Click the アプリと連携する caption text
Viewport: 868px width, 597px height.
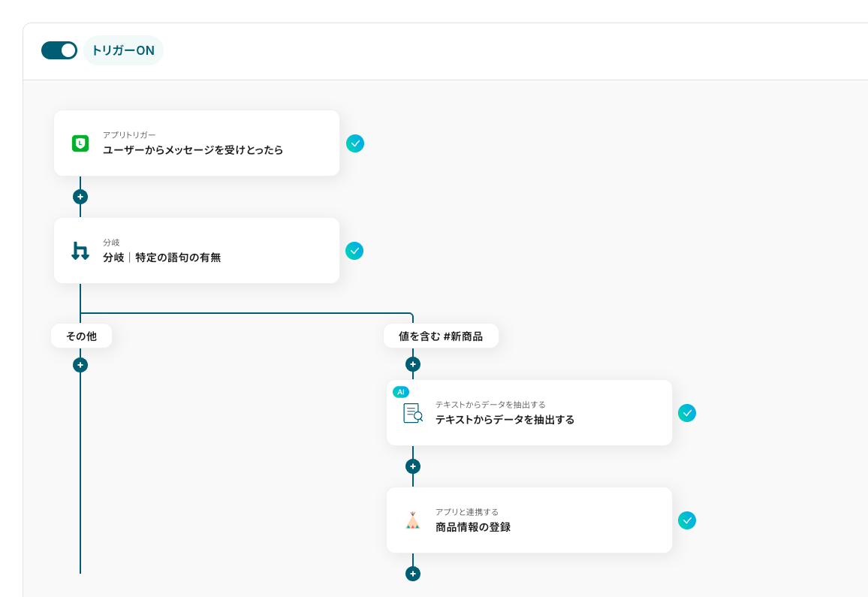tap(466, 511)
